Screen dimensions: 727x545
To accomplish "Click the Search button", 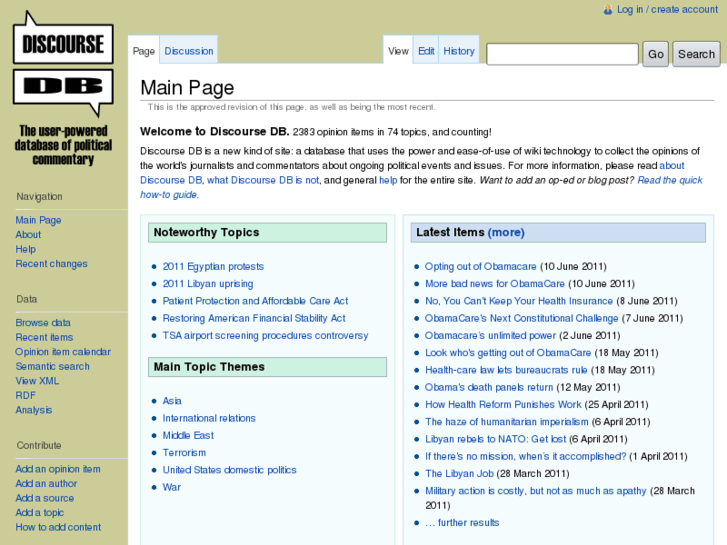I will point(696,54).
